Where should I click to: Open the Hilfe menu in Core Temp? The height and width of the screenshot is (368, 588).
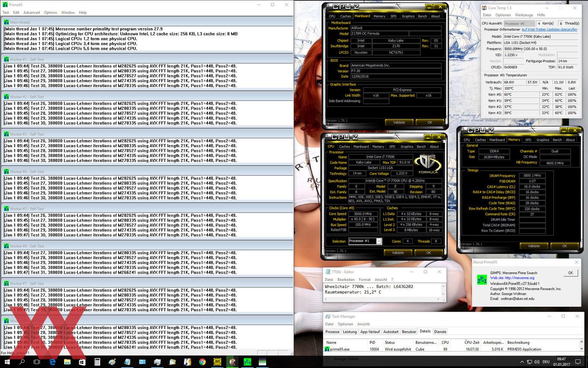[541, 15]
